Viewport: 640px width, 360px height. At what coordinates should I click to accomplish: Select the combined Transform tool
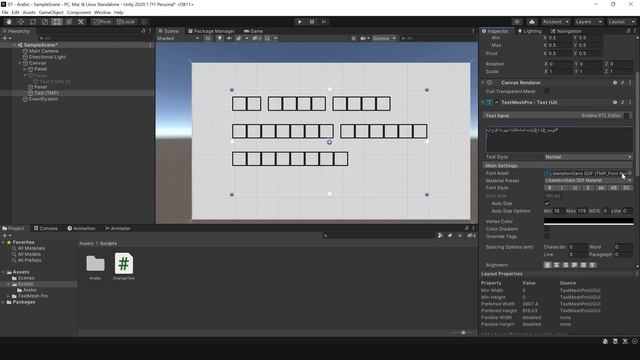pos(69,22)
